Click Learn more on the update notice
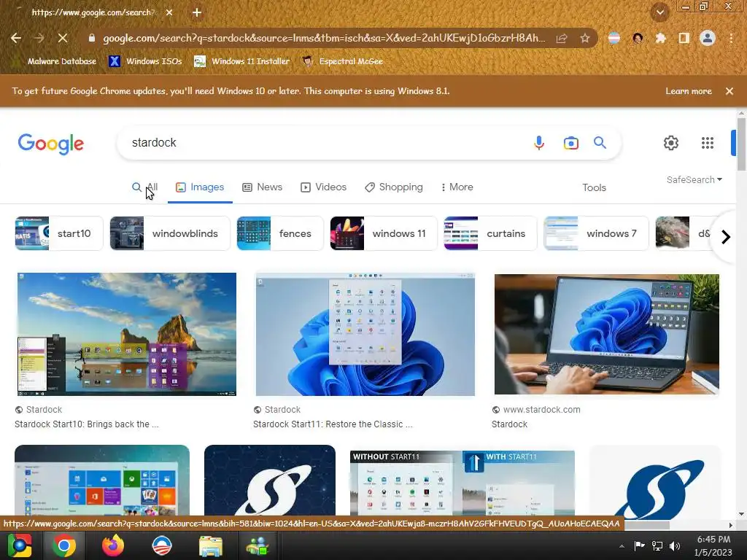This screenshot has height=560, width=747. coord(689,91)
